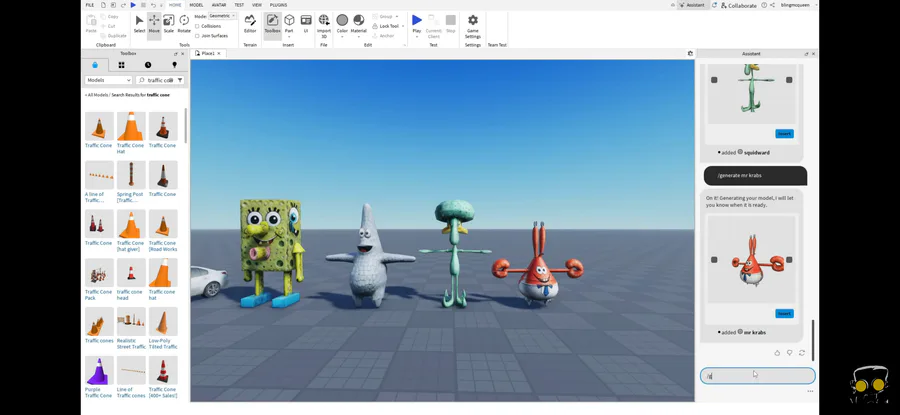The width and height of the screenshot is (900, 415).
Task: Open the UI insert tool
Action: click(x=306, y=24)
